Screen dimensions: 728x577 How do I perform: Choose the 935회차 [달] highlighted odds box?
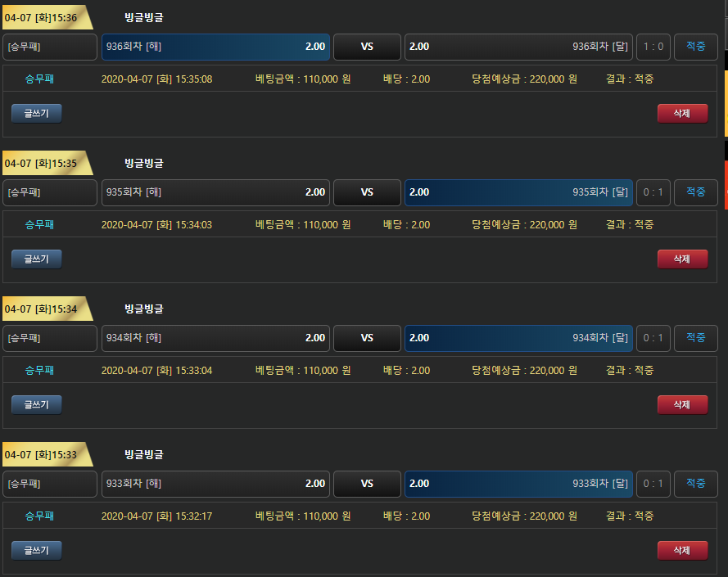[518, 192]
